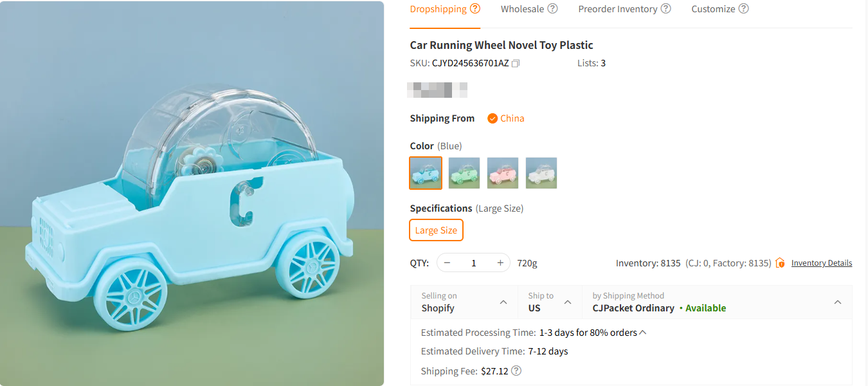
Task: Switch to the Customize tab
Action: click(x=712, y=8)
